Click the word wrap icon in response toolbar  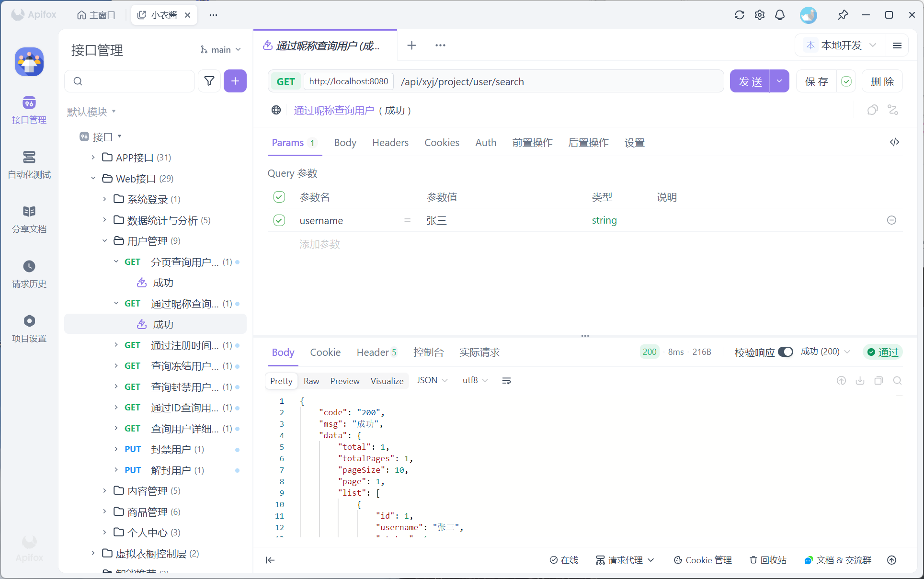point(506,381)
